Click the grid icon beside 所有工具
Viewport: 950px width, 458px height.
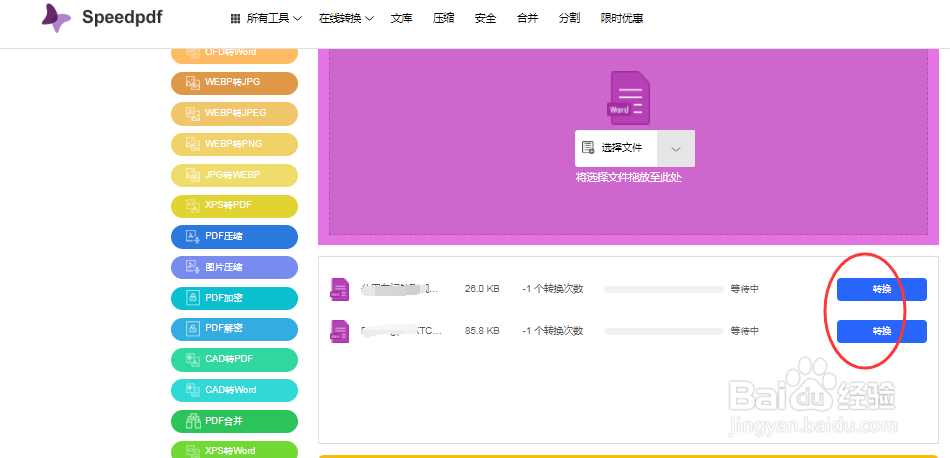[236, 19]
